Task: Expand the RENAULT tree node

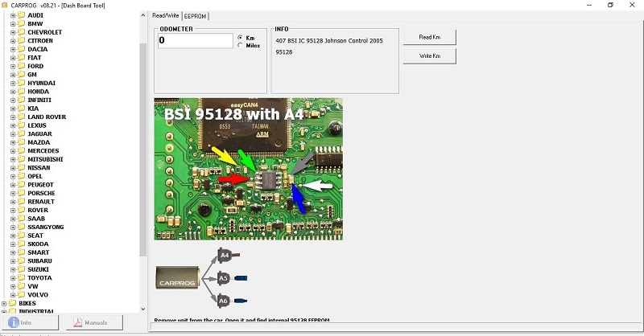Action: tap(13, 202)
